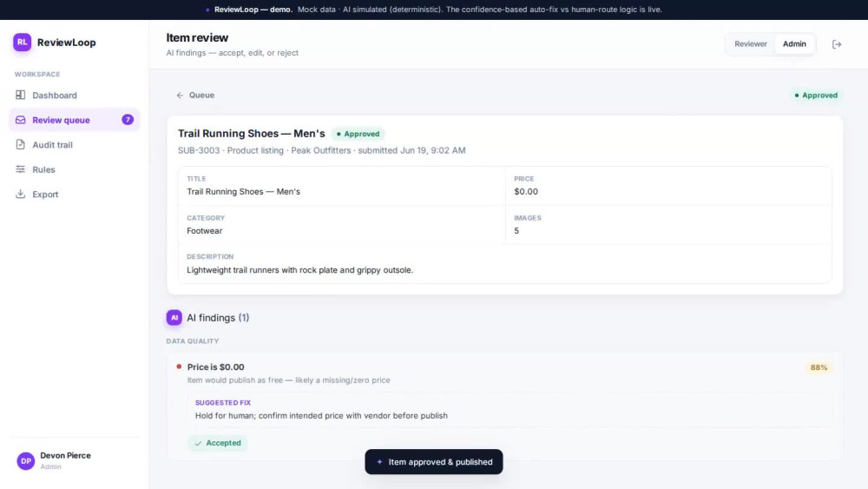Image resolution: width=868 pixels, height=489 pixels.
Task: Click the ReviewLoop RL logo icon
Action: coord(23,42)
